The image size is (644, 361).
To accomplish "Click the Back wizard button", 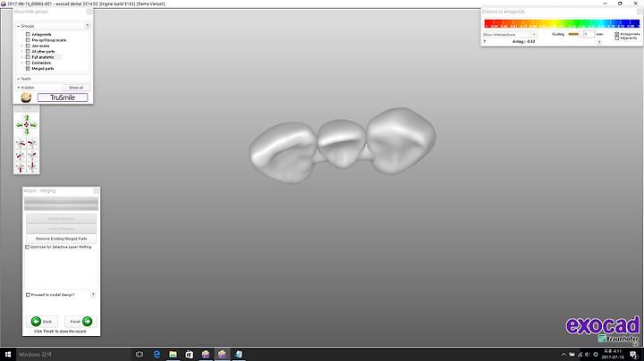I will (x=42, y=321).
